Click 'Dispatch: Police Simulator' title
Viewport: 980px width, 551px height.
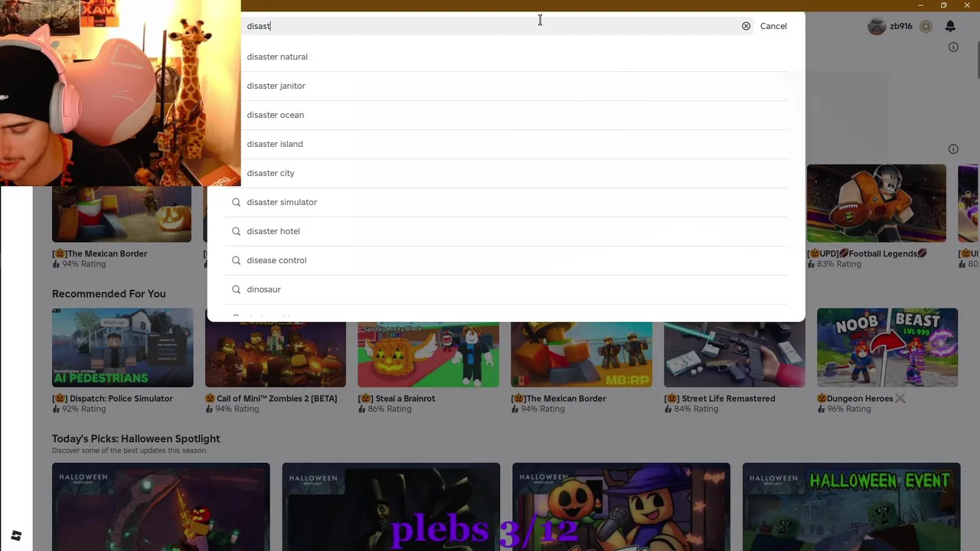(113, 399)
